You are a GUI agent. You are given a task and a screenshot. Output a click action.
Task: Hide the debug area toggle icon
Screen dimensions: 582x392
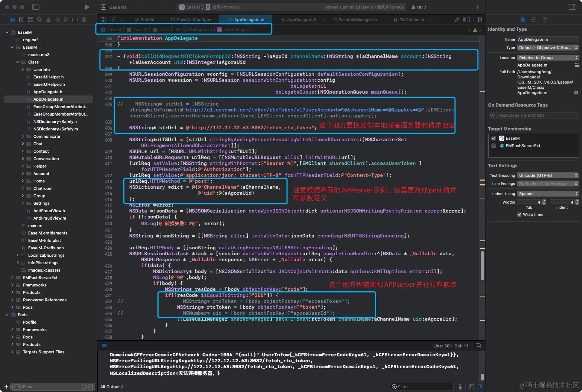coord(478,346)
